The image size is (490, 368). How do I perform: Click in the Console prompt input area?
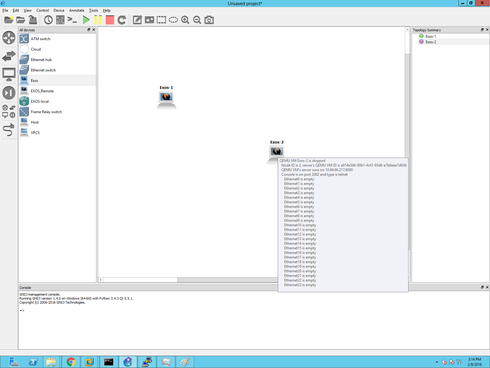pyautogui.click(x=253, y=311)
